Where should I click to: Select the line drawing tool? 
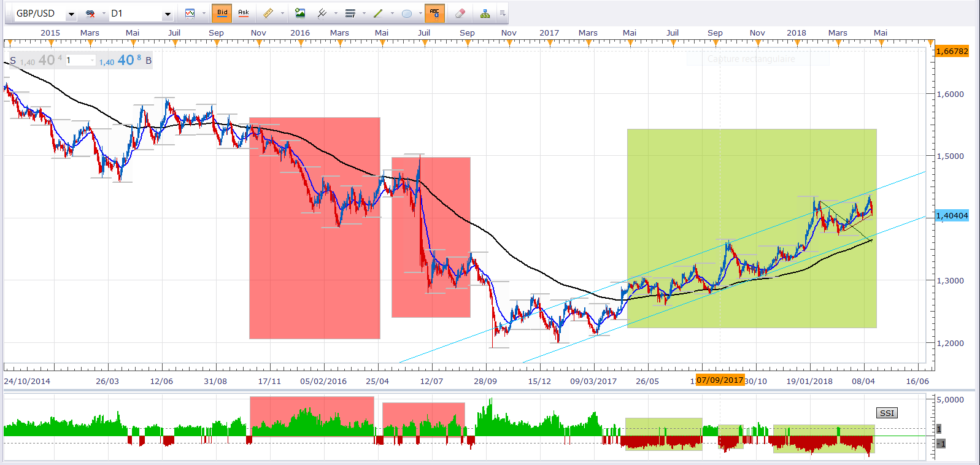[x=378, y=13]
